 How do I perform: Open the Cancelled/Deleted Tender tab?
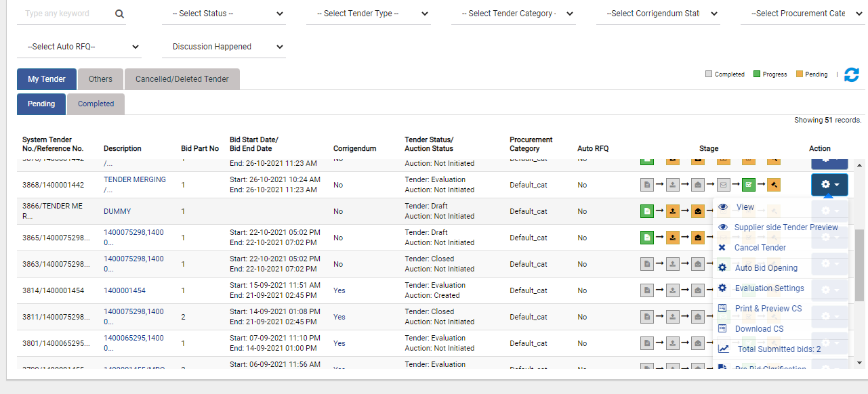182,79
